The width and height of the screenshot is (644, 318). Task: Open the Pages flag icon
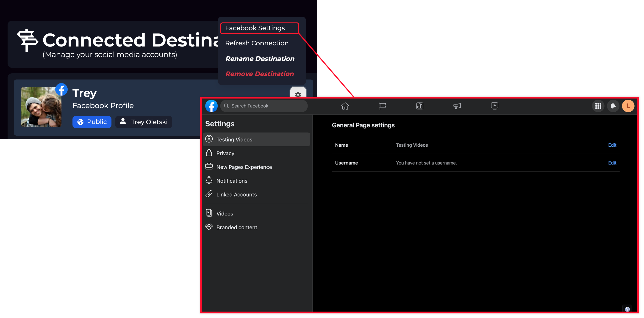click(382, 106)
